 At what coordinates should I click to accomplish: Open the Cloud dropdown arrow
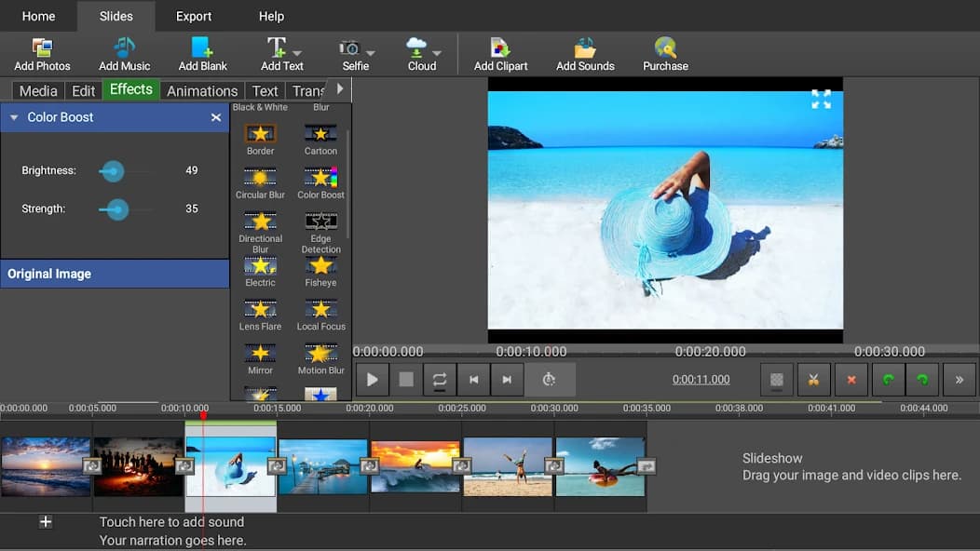coord(437,53)
